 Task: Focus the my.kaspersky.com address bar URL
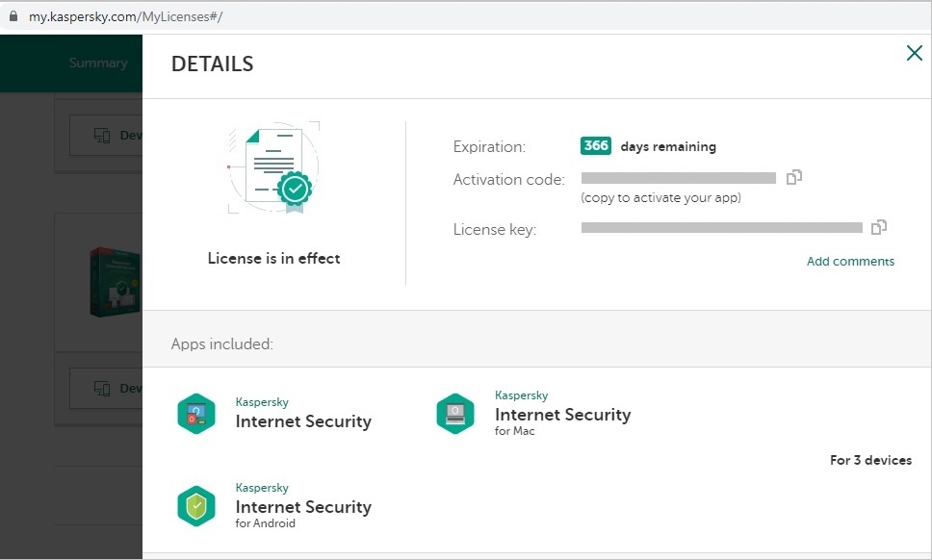[x=125, y=17]
